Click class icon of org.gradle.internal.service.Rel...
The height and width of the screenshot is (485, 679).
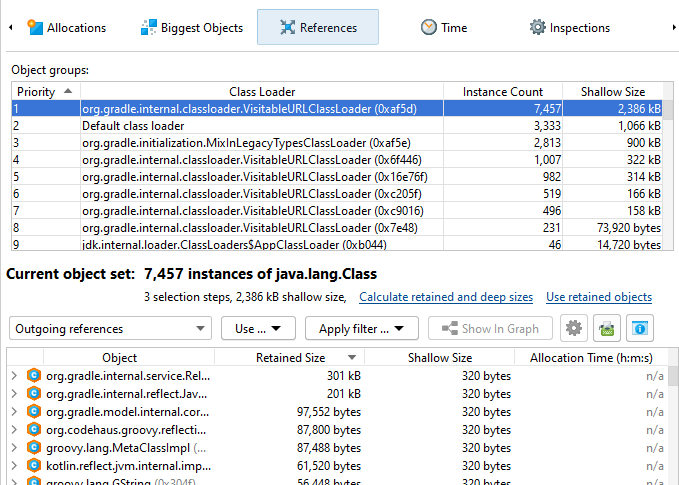point(34,375)
